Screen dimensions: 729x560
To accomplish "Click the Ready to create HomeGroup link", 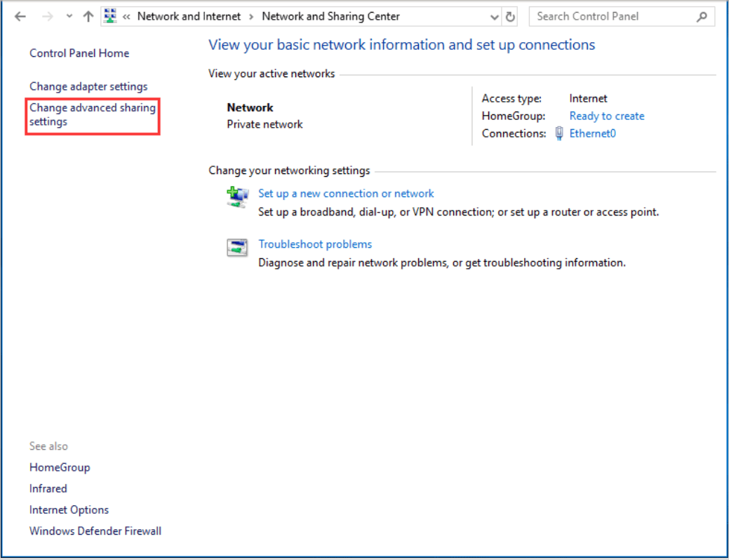I will pos(607,116).
